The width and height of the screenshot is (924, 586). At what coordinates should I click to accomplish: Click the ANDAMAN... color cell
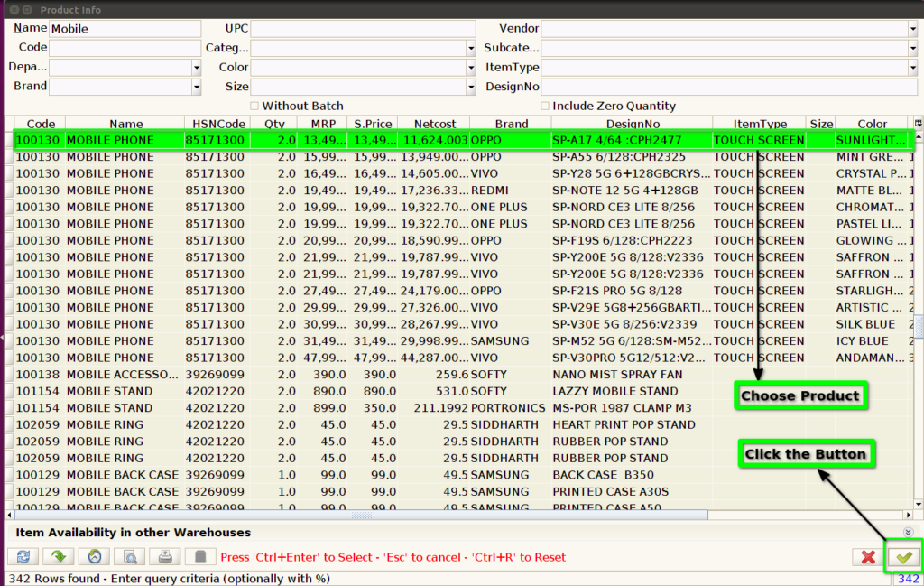871,358
